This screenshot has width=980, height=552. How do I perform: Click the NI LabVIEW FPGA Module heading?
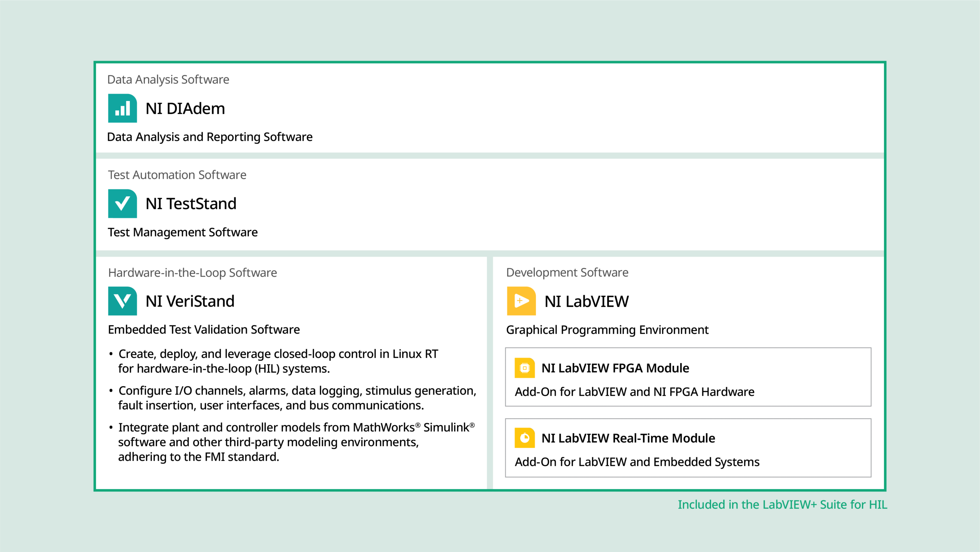(615, 368)
